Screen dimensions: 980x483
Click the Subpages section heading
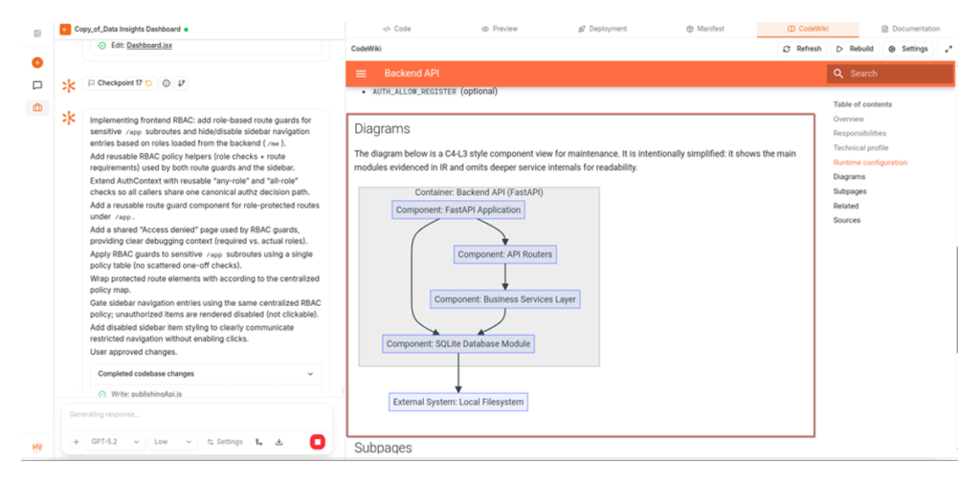pos(383,448)
